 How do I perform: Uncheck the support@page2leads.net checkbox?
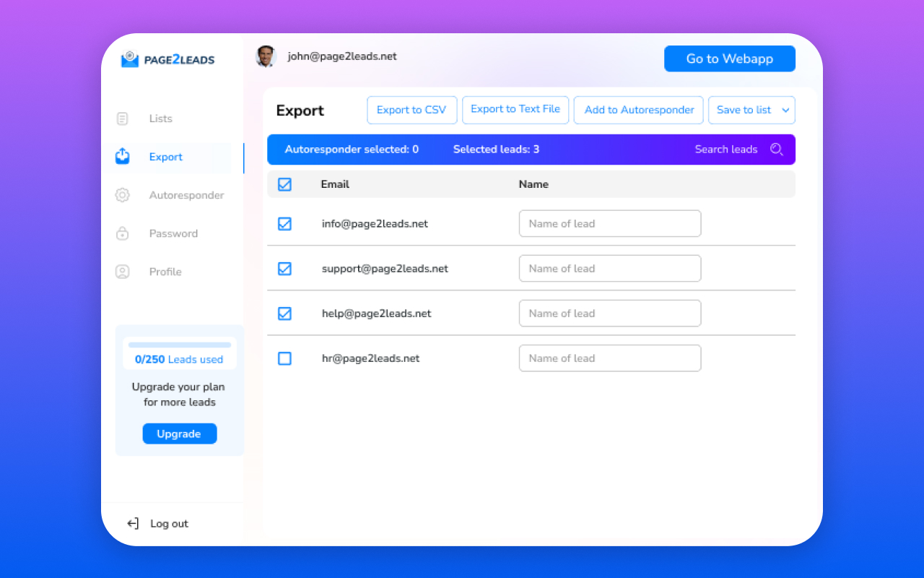pos(284,269)
